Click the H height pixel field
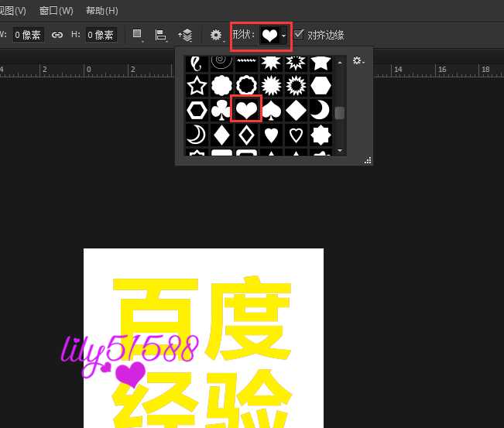Viewport: 504px width, 428px height. [101, 35]
